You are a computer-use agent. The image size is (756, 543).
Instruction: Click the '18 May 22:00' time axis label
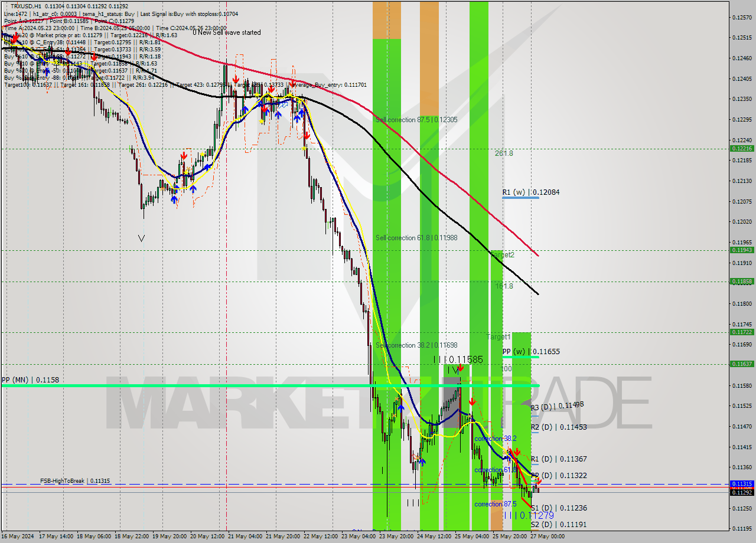click(132, 537)
